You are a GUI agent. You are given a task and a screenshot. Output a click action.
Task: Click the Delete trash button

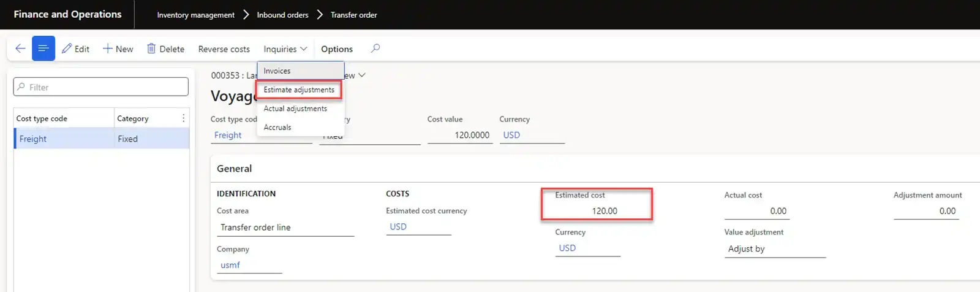point(165,49)
